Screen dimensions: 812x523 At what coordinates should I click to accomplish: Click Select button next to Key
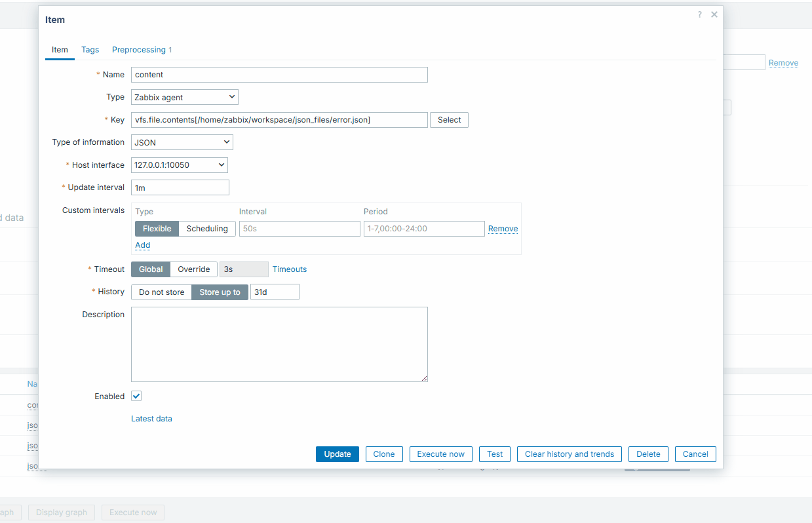click(x=449, y=120)
